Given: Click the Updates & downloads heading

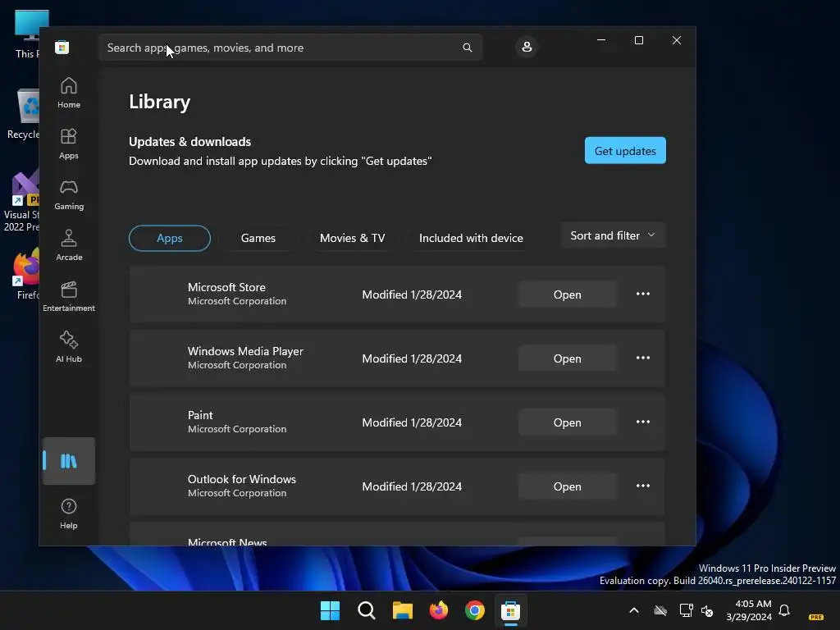Looking at the screenshot, I should pos(189,141).
